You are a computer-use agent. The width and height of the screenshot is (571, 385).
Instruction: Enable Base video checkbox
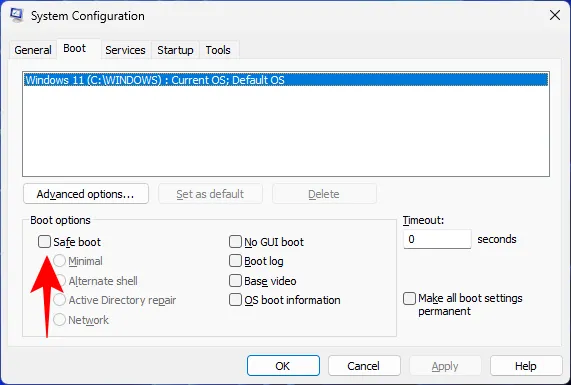click(x=235, y=281)
